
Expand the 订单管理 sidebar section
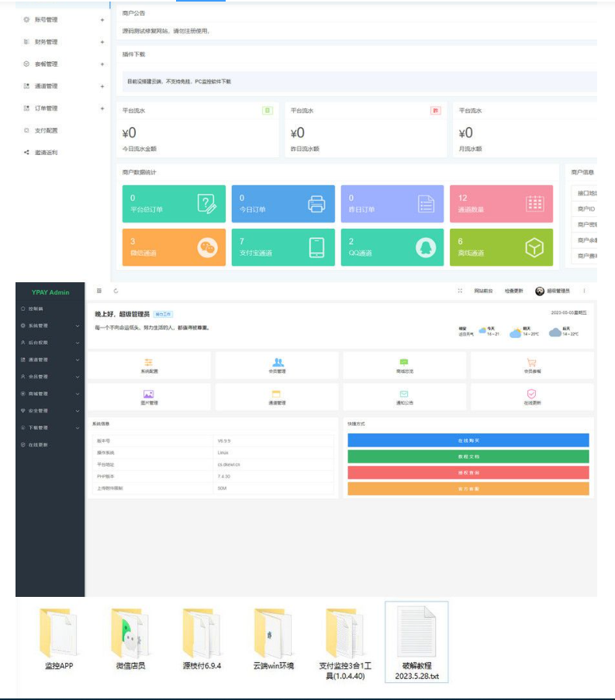(x=102, y=109)
